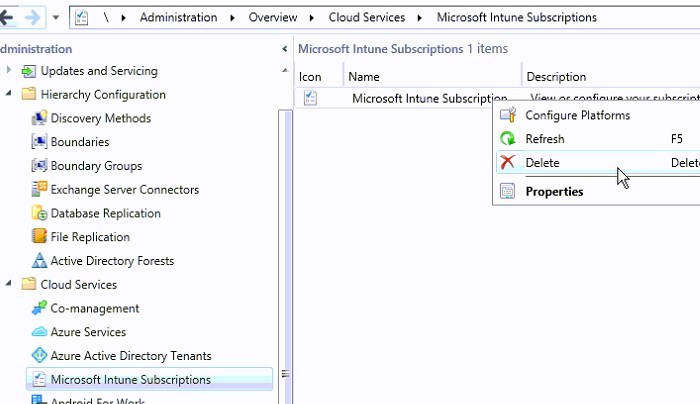
Task: Open Database Replication node
Action: pyautogui.click(x=106, y=213)
